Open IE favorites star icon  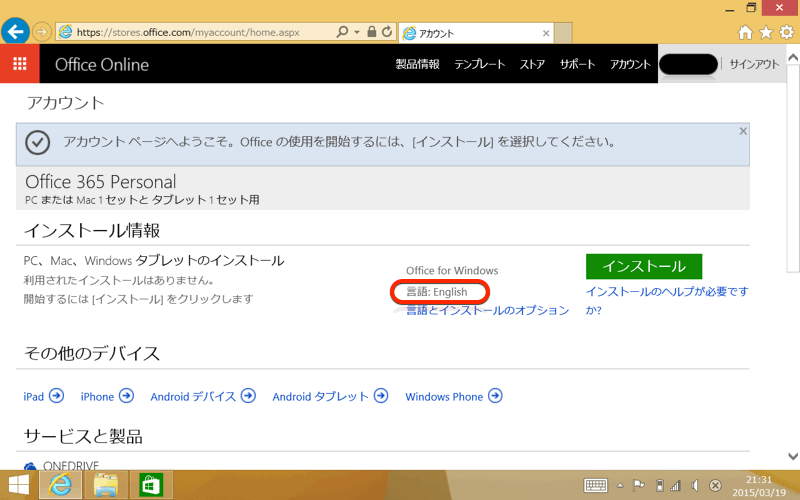point(765,32)
